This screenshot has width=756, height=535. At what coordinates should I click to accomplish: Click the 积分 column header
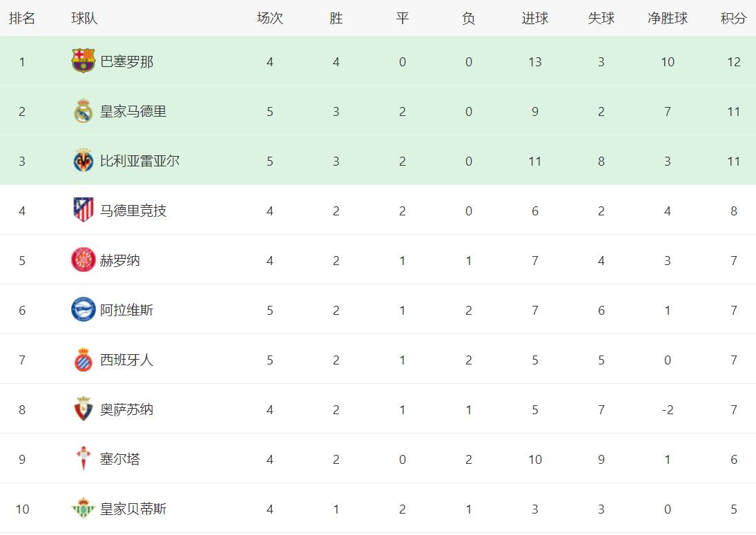click(x=733, y=19)
